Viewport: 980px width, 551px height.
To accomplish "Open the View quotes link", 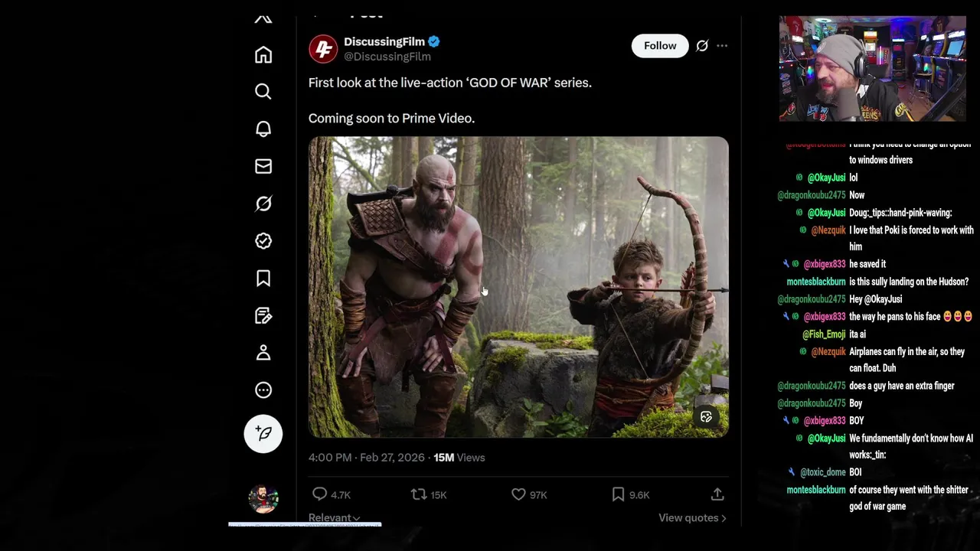I will (692, 518).
